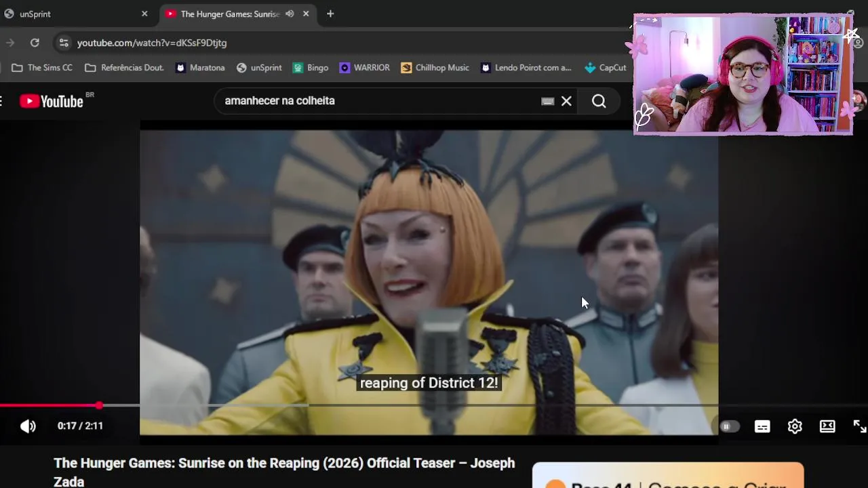Toggle subtitles/closed captions
Viewport: 868px width, 488px height.
click(x=762, y=426)
